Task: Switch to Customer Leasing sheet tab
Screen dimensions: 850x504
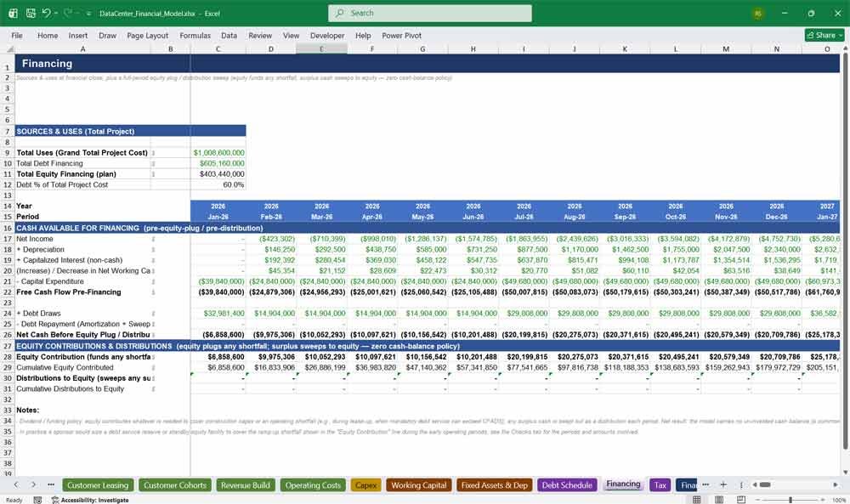Action: pyautogui.click(x=98, y=485)
